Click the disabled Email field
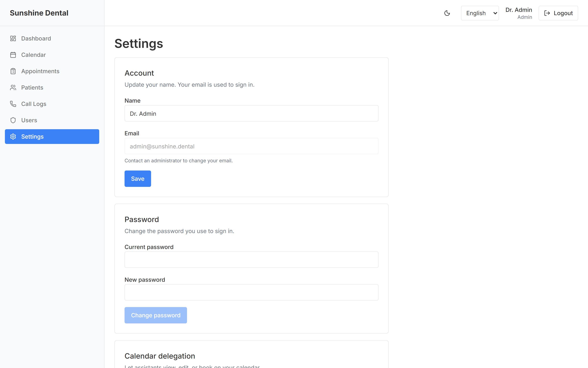The height and width of the screenshot is (368, 588). point(252,146)
